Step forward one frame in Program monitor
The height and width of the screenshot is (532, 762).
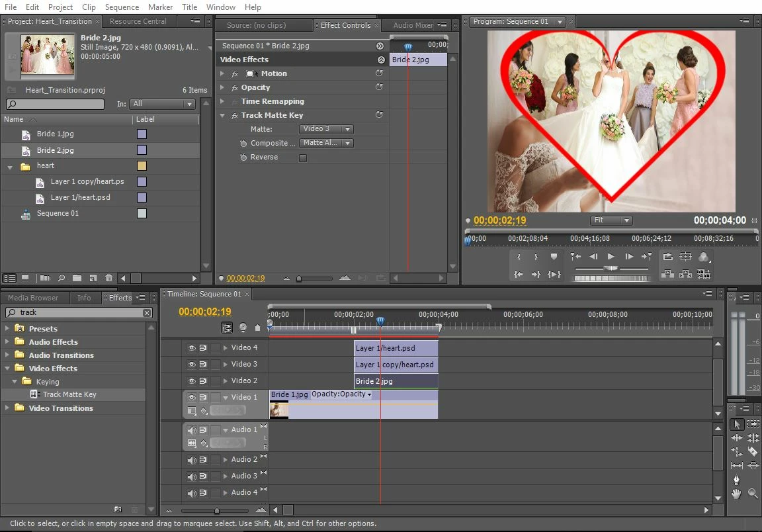pos(629,257)
